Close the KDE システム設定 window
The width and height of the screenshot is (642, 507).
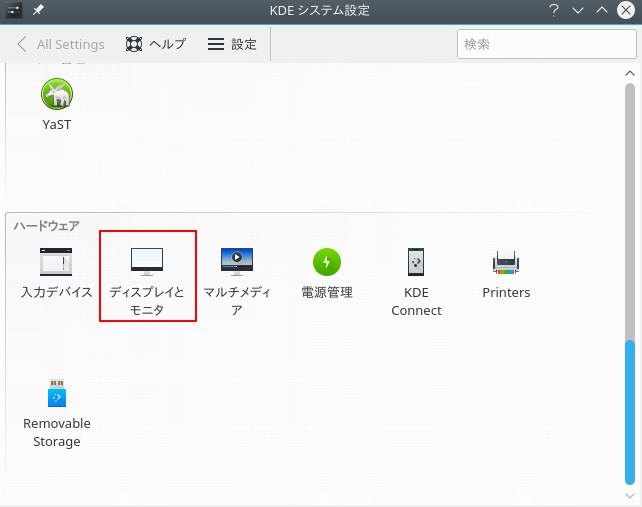point(626,10)
